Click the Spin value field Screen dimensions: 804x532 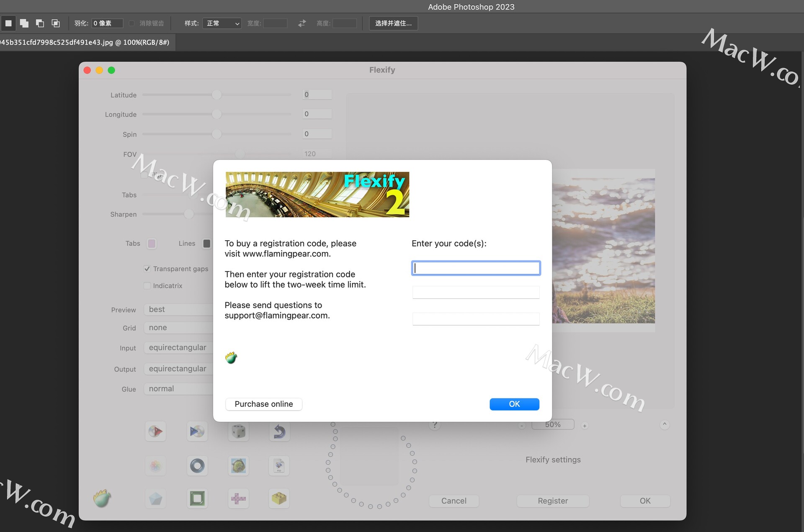point(317,134)
